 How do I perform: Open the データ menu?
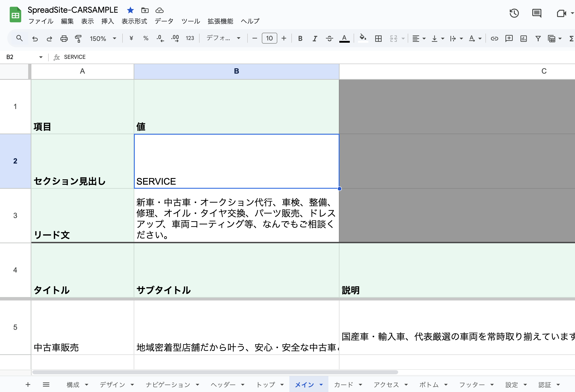(164, 21)
